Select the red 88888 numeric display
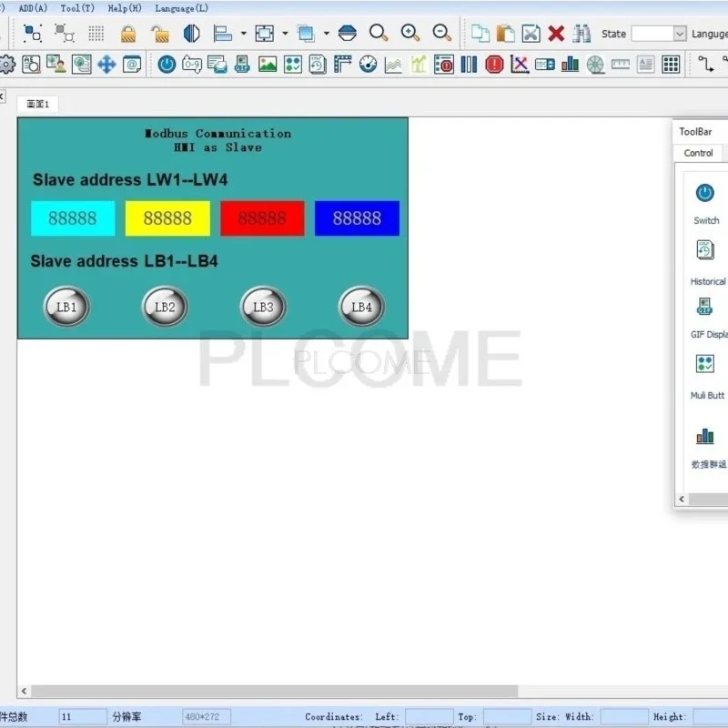 point(262,218)
